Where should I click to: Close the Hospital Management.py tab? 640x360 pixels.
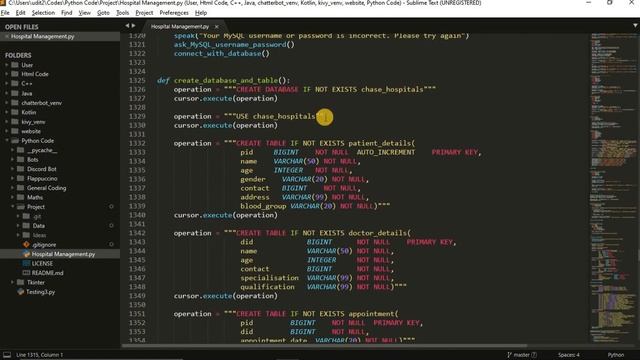coord(217,27)
